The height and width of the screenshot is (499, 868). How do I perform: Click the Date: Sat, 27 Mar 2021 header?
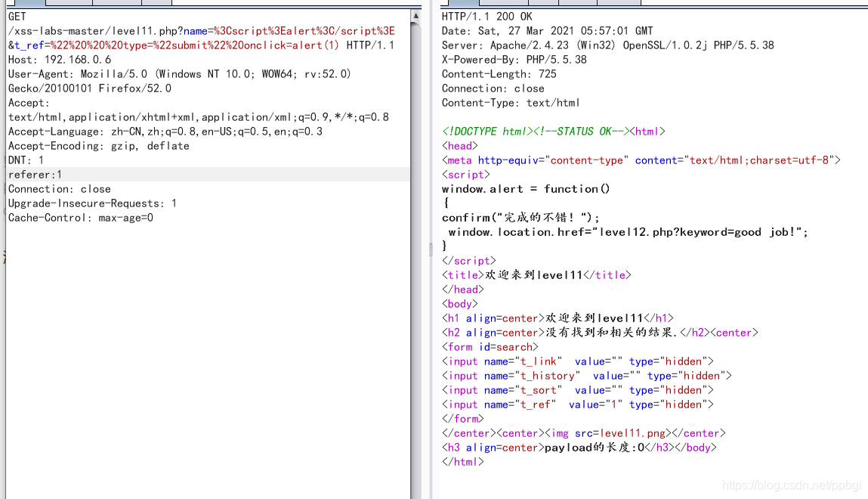click(548, 31)
